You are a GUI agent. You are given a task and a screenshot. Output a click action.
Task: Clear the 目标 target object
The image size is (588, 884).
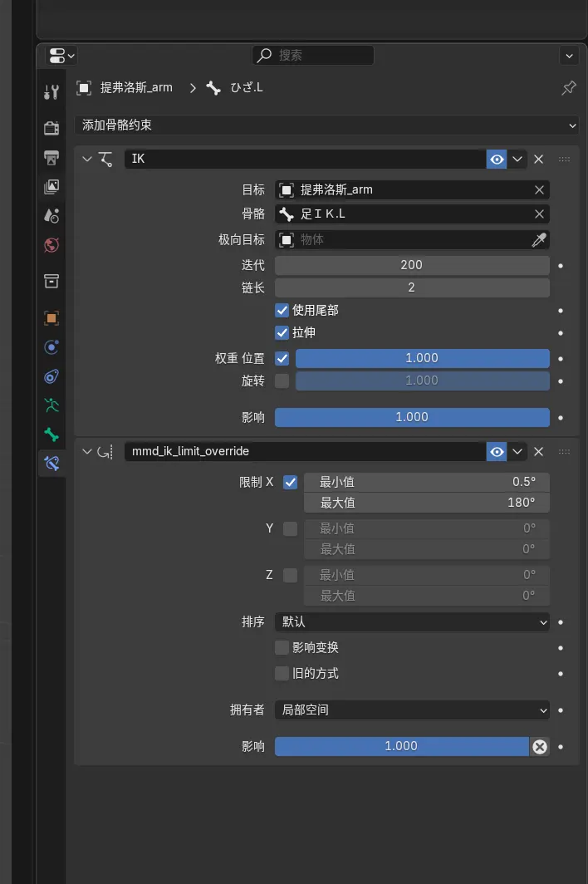pyautogui.click(x=539, y=190)
